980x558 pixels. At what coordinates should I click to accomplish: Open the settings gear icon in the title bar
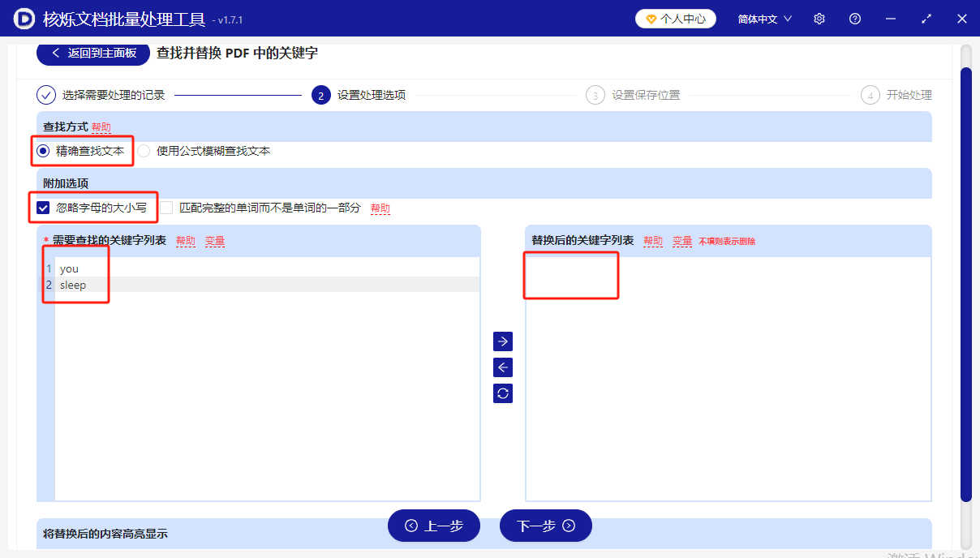tap(819, 18)
